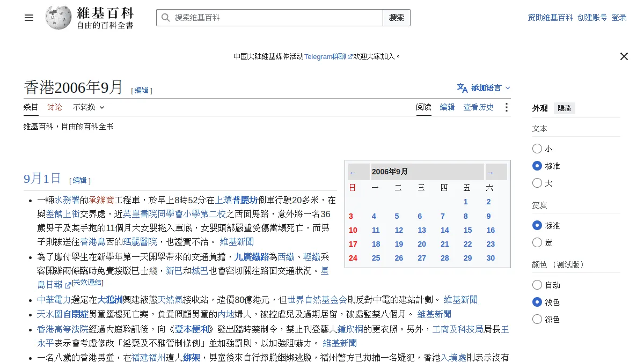Open the hamburger main menu

(29, 18)
